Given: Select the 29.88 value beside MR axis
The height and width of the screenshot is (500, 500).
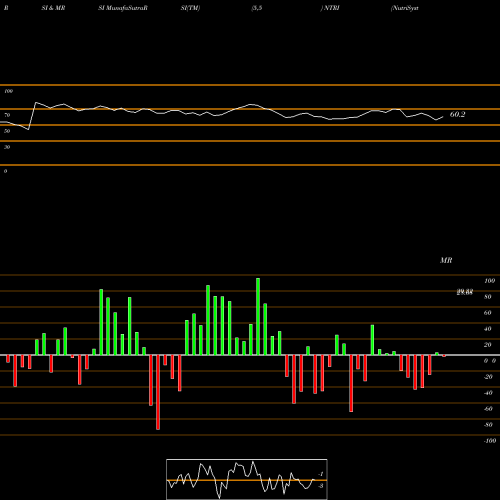Looking at the screenshot, I should pos(465,292).
